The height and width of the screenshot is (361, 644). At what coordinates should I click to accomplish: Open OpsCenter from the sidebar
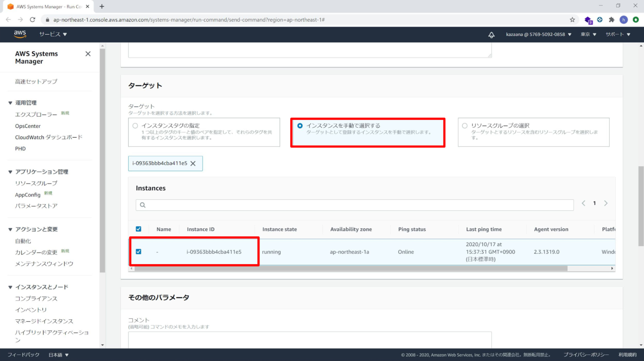tap(28, 126)
